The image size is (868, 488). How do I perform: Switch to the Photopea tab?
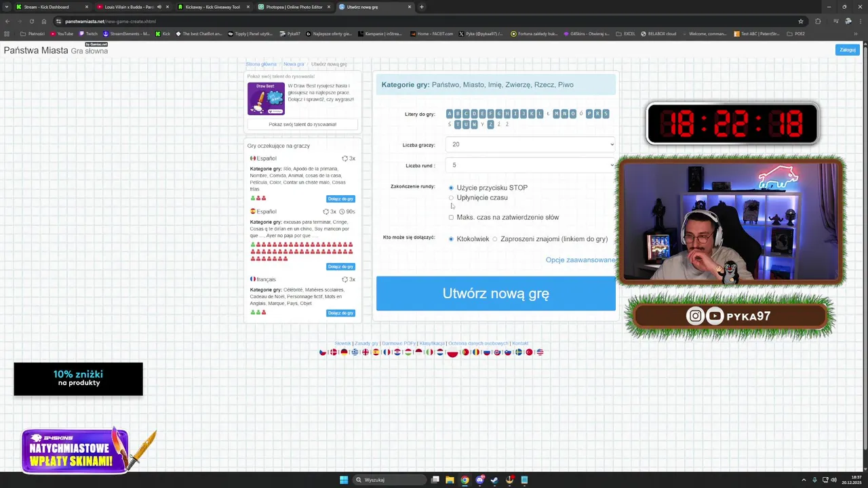pyautogui.click(x=294, y=7)
